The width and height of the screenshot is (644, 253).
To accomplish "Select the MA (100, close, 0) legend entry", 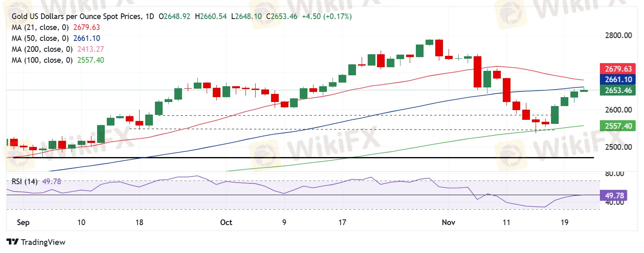I will tap(42, 60).
